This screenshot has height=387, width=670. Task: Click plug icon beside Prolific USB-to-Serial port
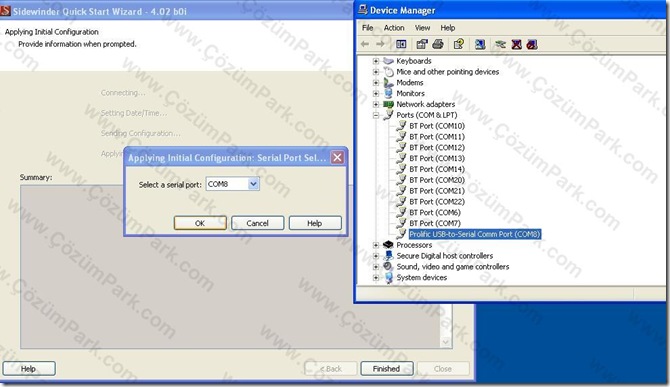(x=401, y=234)
